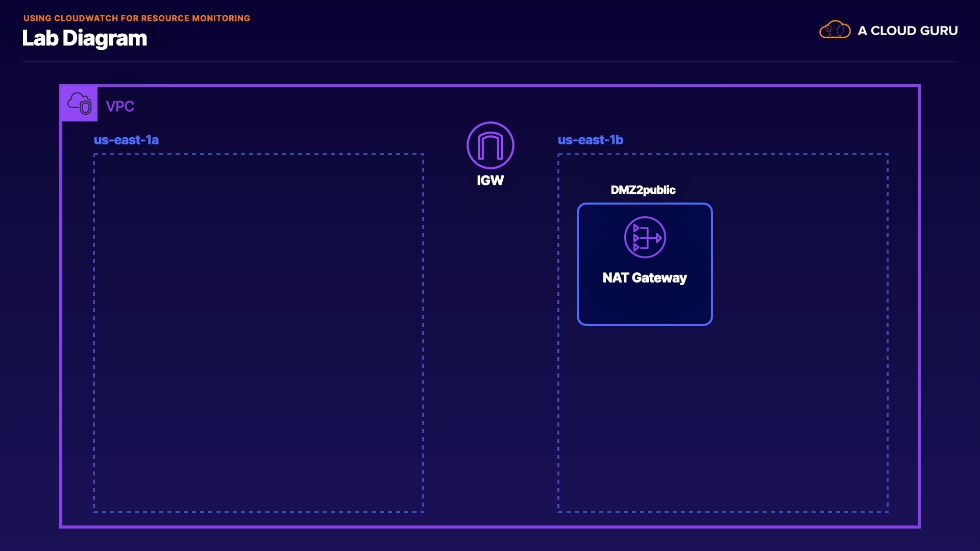
Task: Click inside the empty us-east-1a zone box
Action: point(258,332)
